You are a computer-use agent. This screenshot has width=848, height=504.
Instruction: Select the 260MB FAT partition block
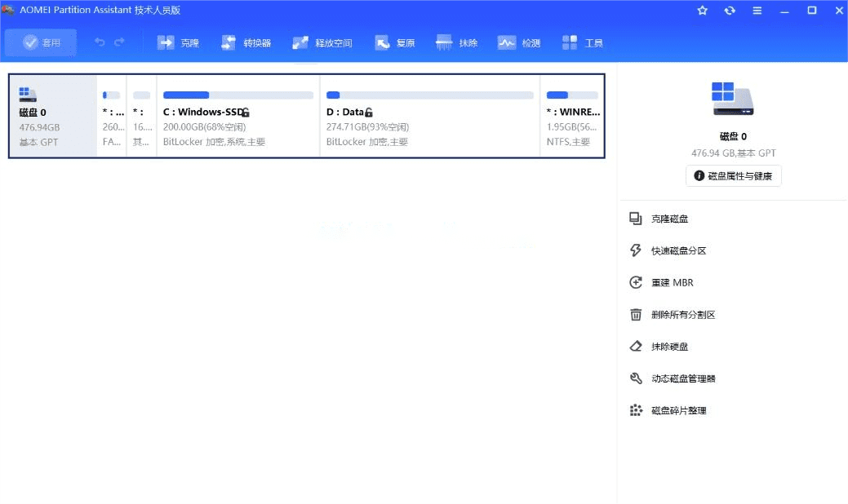coord(112,116)
